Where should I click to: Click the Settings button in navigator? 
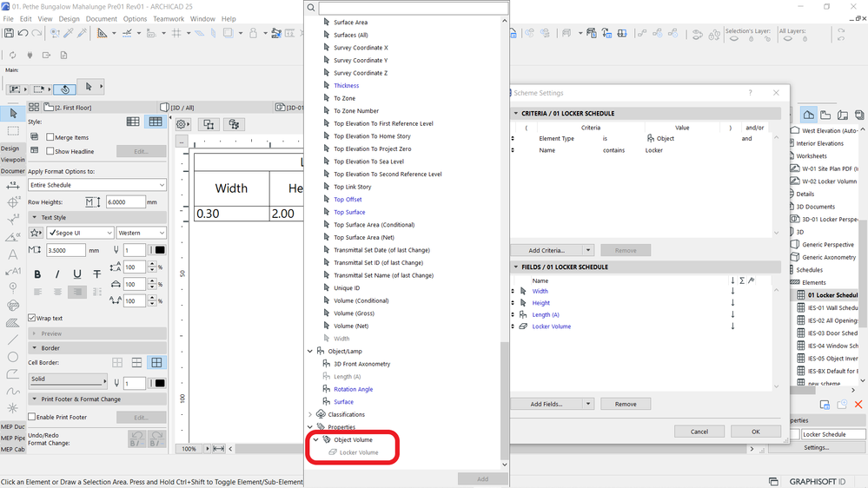817,447
